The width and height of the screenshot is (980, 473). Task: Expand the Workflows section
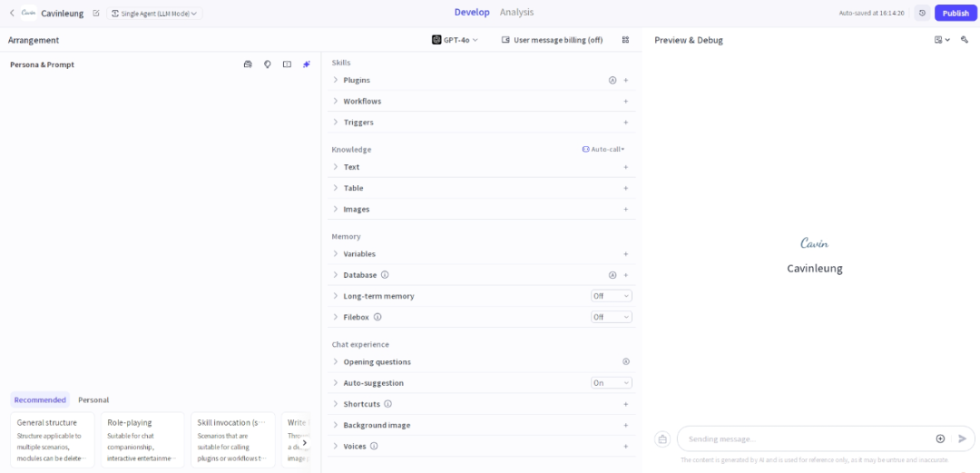362,101
